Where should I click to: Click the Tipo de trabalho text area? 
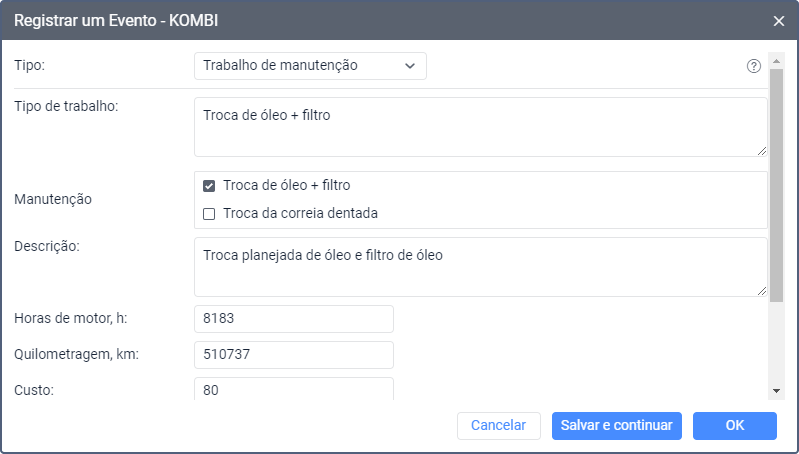click(x=480, y=126)
